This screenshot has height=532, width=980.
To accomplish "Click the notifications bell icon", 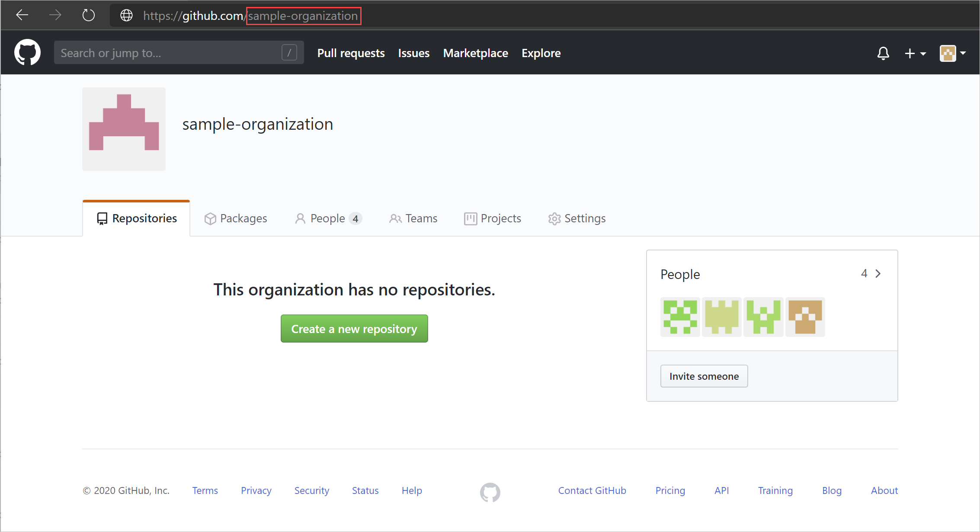I will [x=883, y=54].
